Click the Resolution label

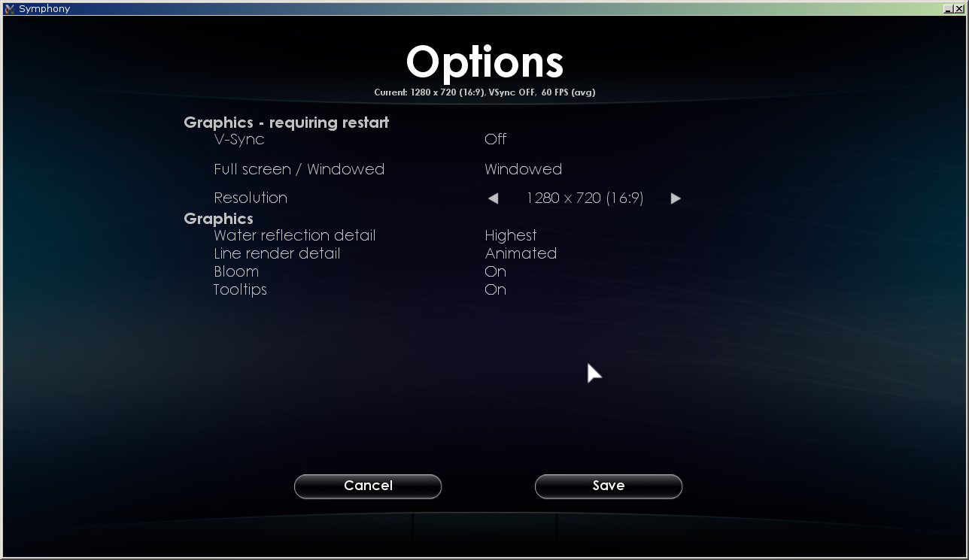[251, 198]
